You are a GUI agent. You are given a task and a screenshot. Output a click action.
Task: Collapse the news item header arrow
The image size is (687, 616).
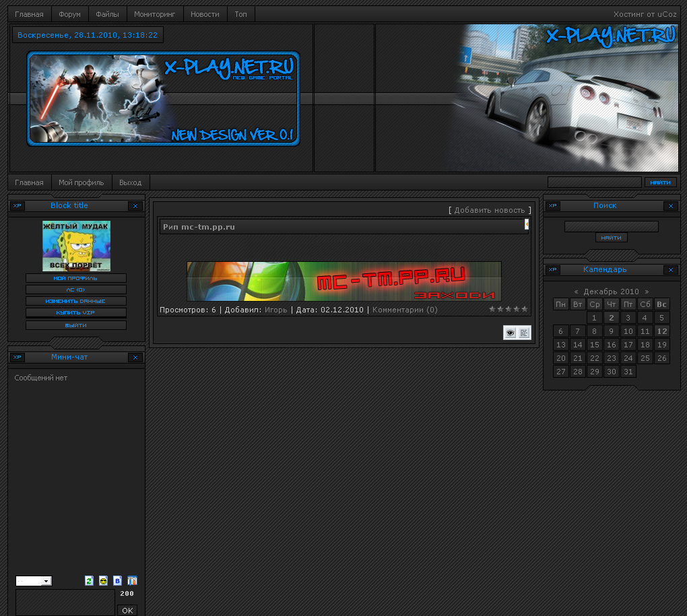tap(526, 224)
